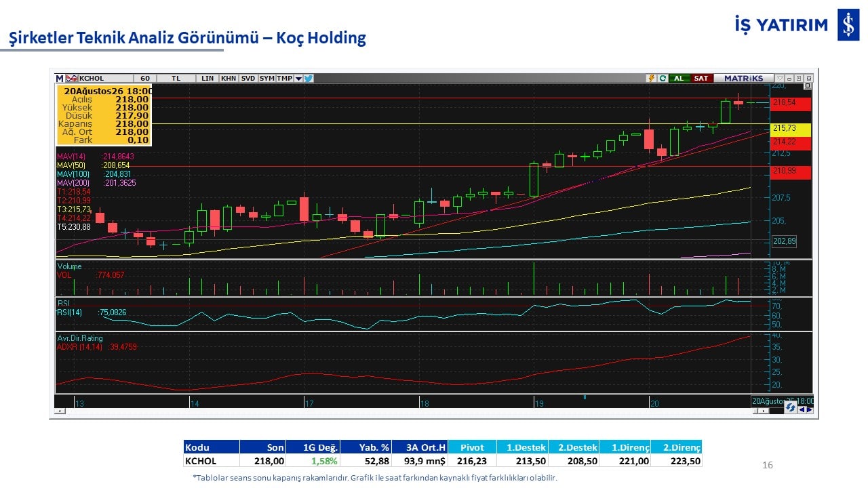Click the red chart-type icon beside KCHOL
The height and width of the screenshot is (488, 868).
click(x=71, y=78)
